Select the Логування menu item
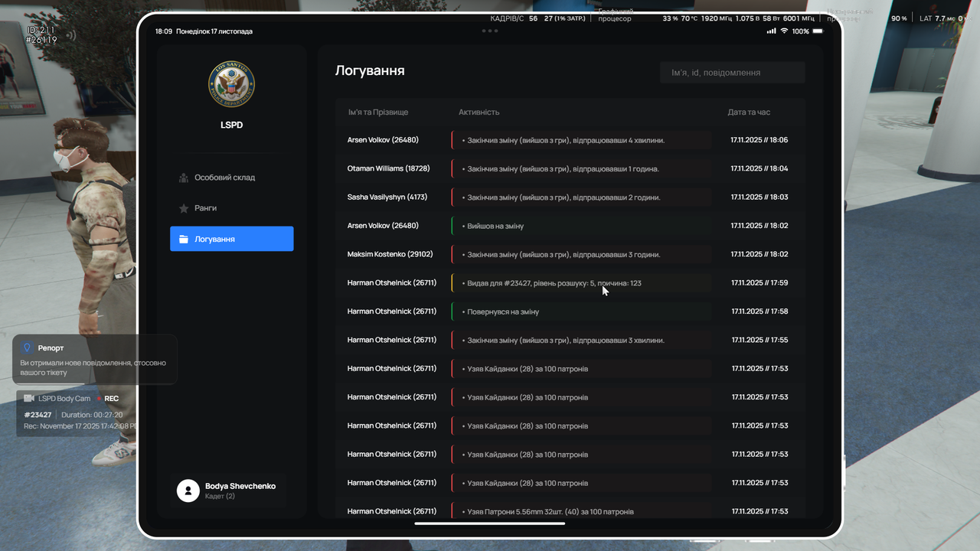The width and height of the screenshot is (980, 551). click(x=231, y=239)
